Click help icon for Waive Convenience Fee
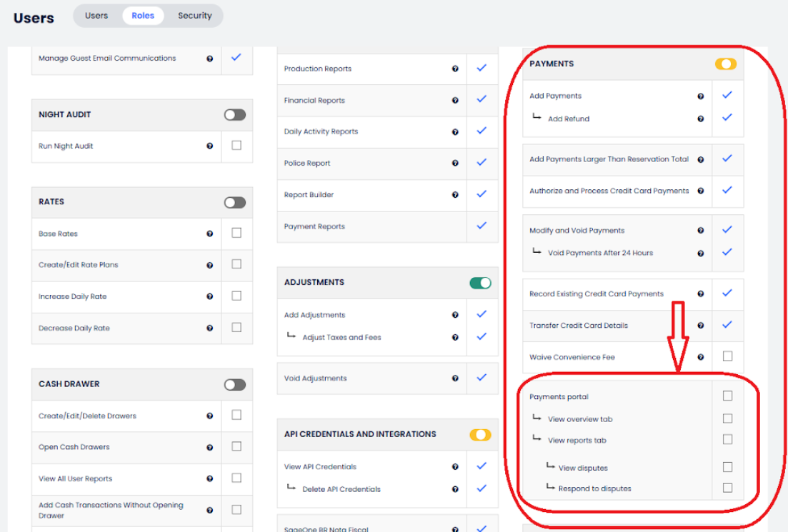Viewport: 788px width, 532px height. [701, 357]
